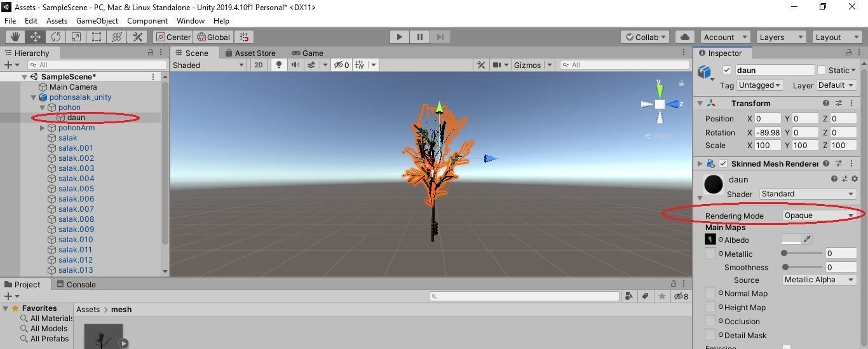The width and height of the screenshot is (868, 349).
Task: Switch to the Game tab
Action: tap(308, 53)
